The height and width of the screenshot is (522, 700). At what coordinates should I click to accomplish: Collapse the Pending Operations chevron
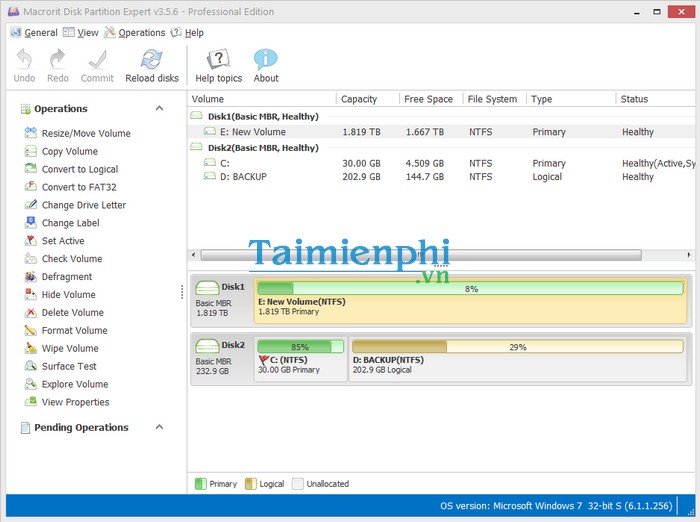[159, 427]
